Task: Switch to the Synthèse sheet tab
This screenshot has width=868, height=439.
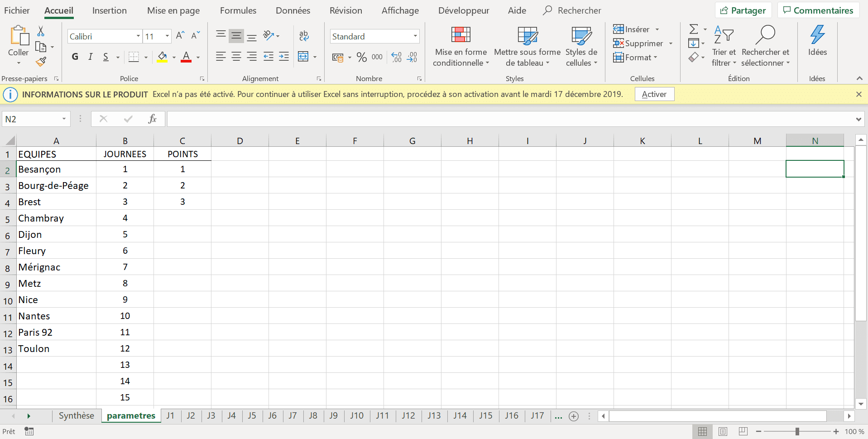Action: 77,416
